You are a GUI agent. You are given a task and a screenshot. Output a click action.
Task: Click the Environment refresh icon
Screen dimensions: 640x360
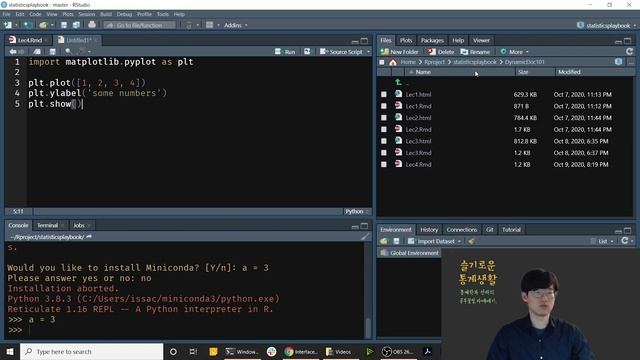pos(624,241)
